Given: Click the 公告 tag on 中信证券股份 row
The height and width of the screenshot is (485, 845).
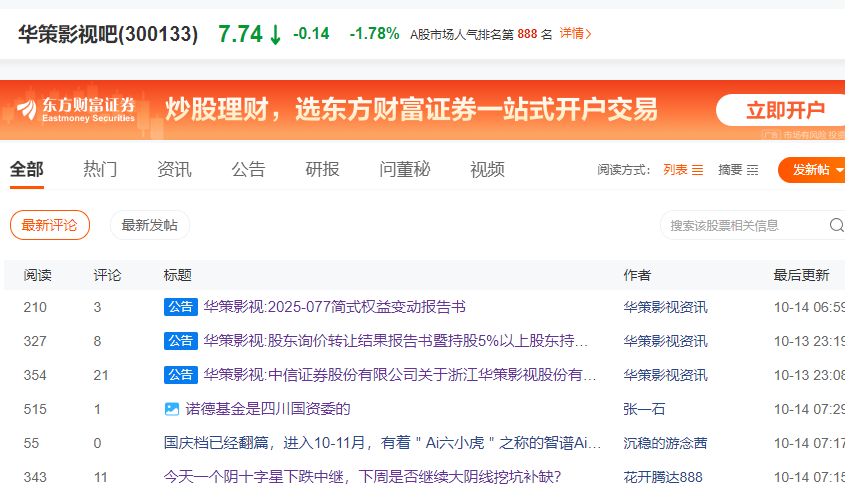Looking at the screenshot, I should tap(181, 375).
